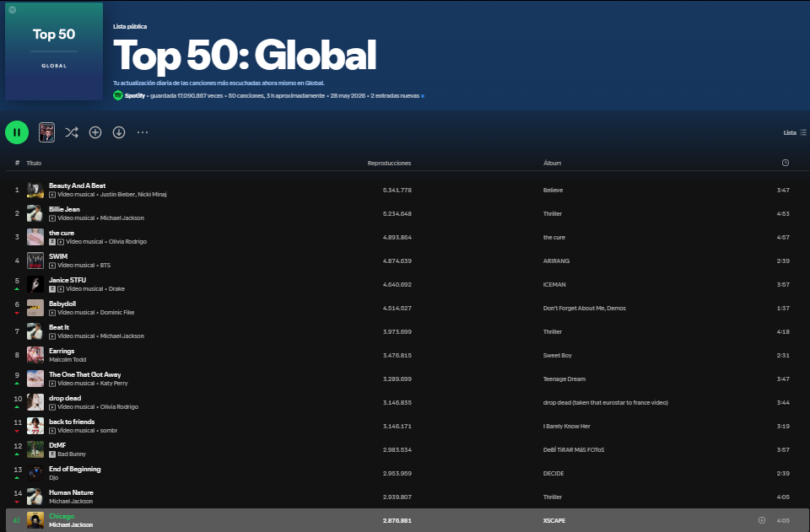Click explicit badge on Janice STFU
Screen dimensions: 810x532
tap(52, 289)
